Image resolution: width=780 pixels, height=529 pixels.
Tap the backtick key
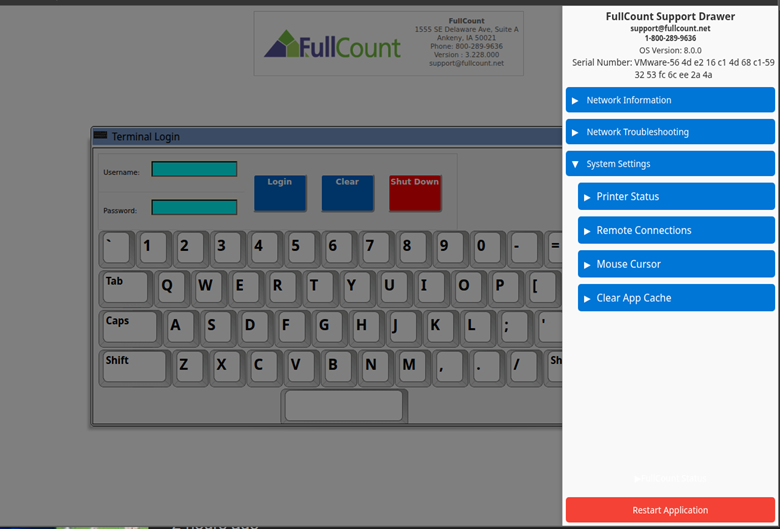pyautogui.click(x=117, y=248)
